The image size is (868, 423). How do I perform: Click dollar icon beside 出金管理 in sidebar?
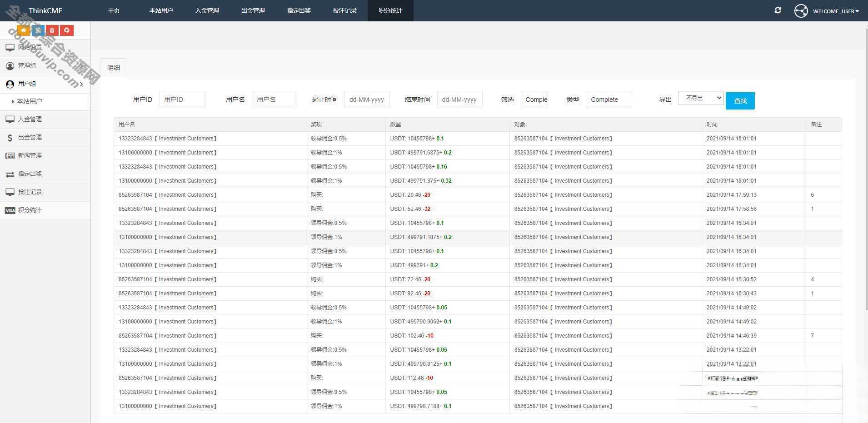pyautogui.click(x=10, y=137)
